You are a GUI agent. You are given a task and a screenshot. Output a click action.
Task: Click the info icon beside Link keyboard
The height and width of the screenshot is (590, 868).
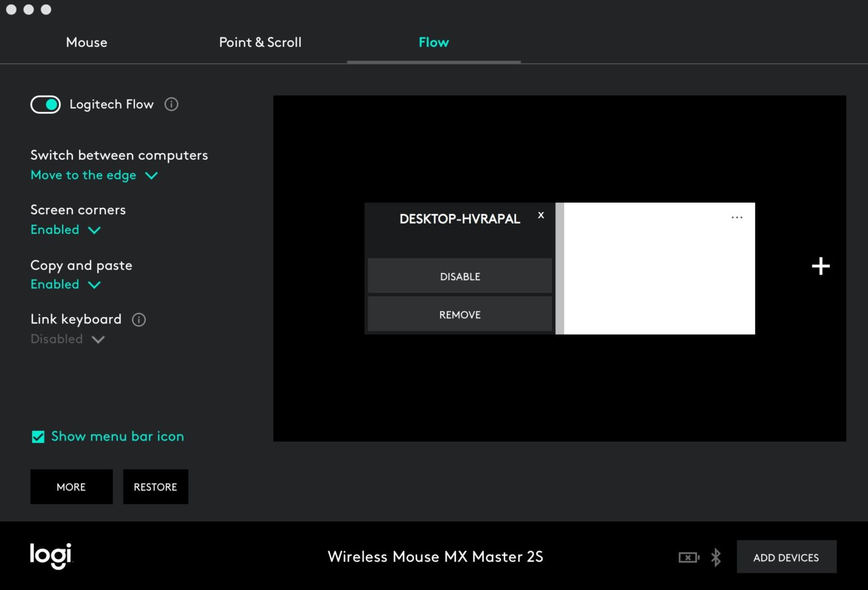(x=139, y=319)
